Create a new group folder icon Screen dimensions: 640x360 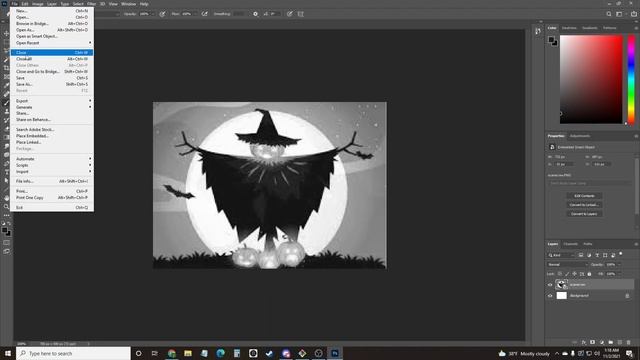tap(610, 342)
